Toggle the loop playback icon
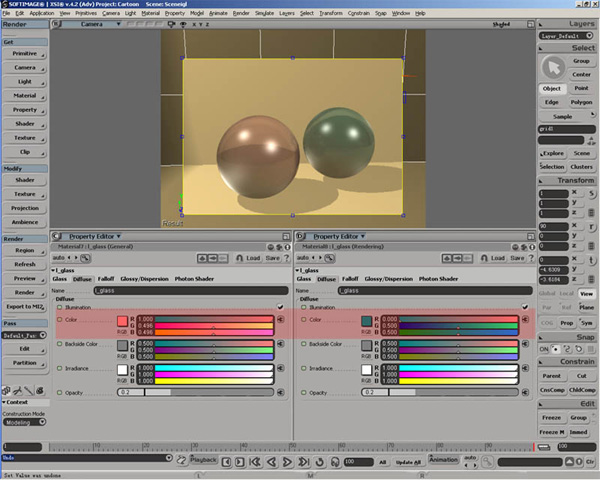 [x=320, y=462]
